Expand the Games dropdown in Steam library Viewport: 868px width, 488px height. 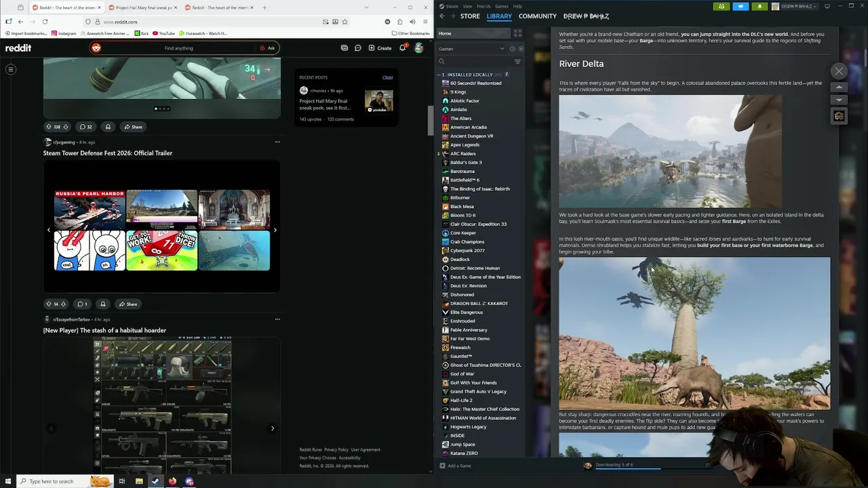click(x=502, y=49)
